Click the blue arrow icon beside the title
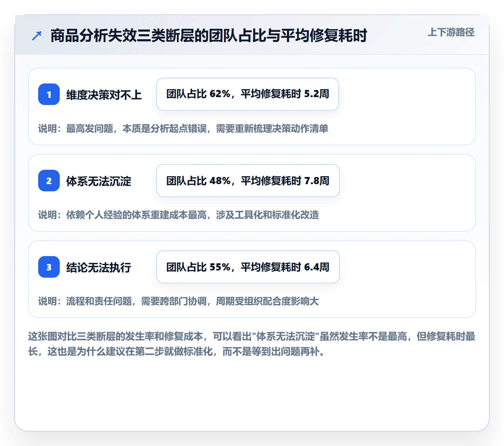Screen dimensions: 504x446 pyautogui.click(x=37, y=36)
